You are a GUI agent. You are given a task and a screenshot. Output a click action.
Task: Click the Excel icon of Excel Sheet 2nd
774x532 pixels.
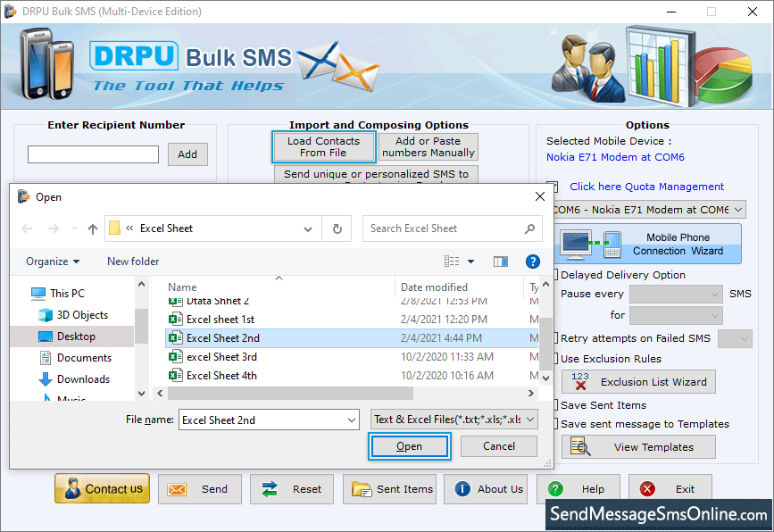[x=175, y=338]
